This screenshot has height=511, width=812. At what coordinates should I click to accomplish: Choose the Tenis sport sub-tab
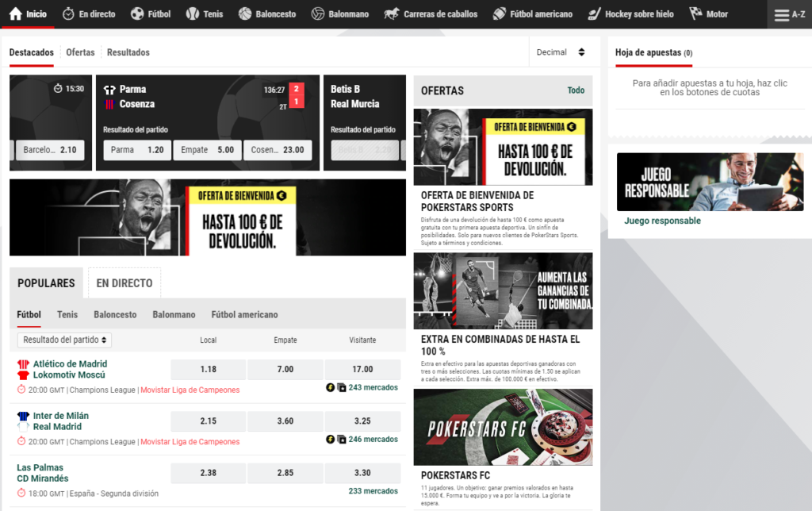pos(67,314)
